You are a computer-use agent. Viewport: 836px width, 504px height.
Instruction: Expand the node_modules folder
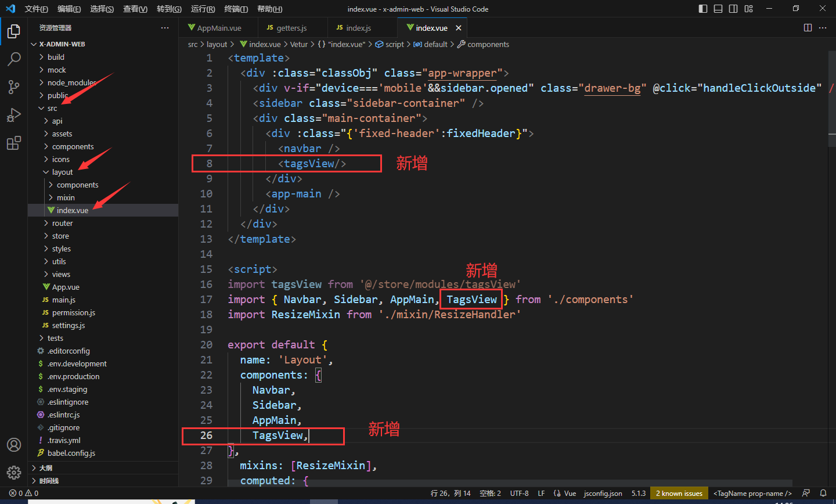[x=103, y=82]
